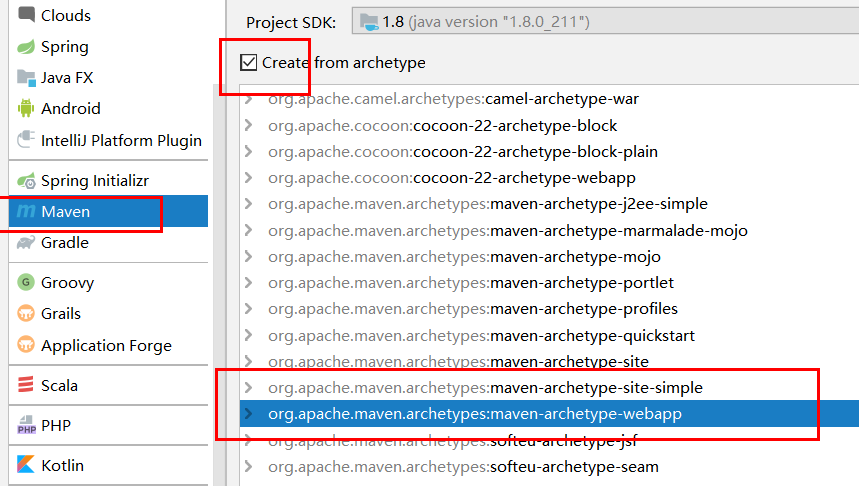Select Application Forge entry
859x486 pixels.
(x=106, y=345)
